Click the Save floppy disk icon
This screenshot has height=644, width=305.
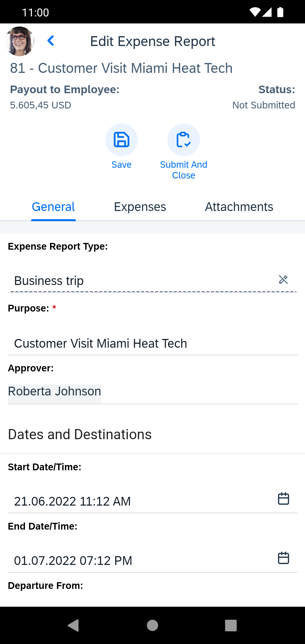pyautogui.click(x=121, y=140)
